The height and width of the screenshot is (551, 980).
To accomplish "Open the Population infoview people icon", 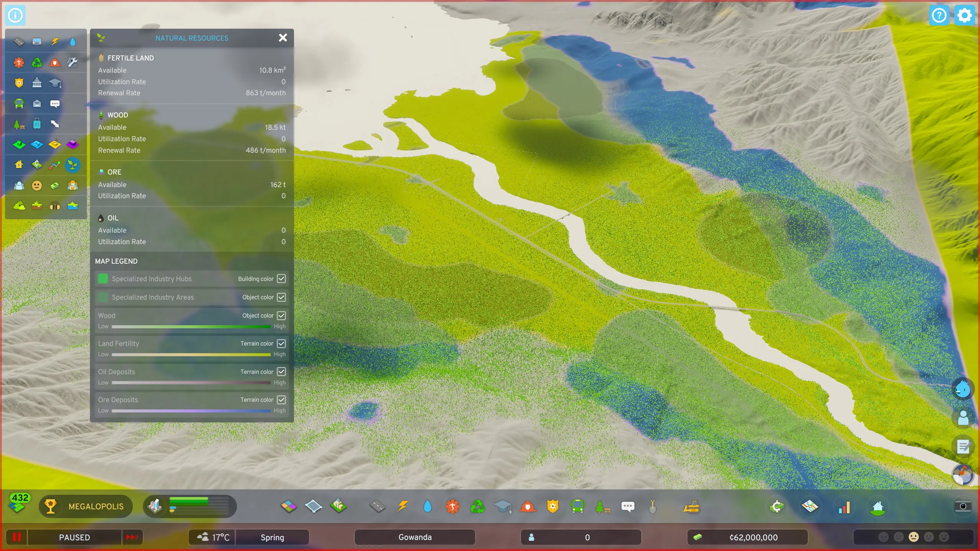I will tap(19, 186).
